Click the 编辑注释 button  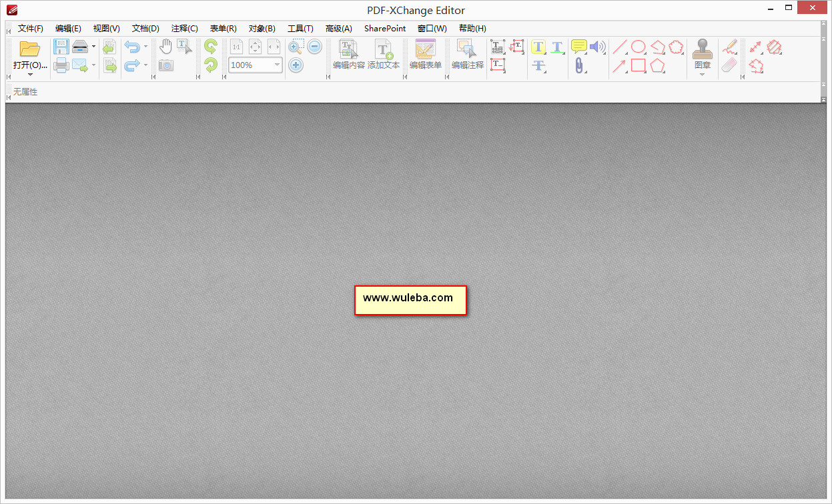tap(468, 55)
